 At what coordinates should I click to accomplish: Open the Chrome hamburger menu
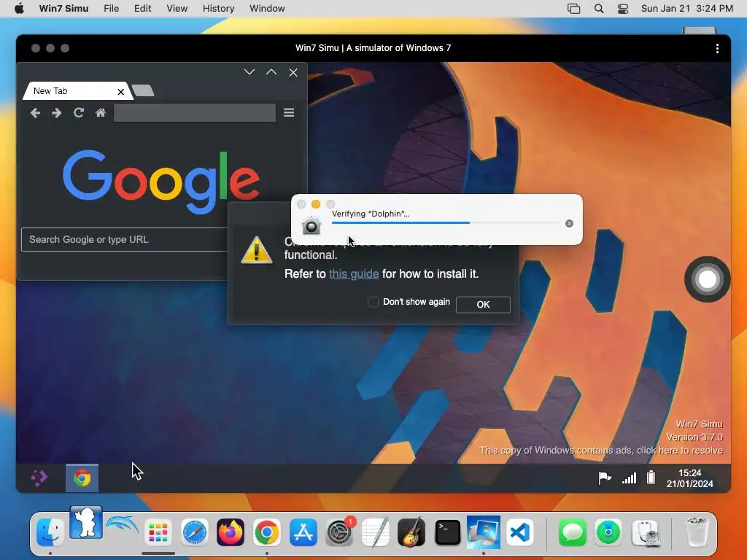[289, 113]
